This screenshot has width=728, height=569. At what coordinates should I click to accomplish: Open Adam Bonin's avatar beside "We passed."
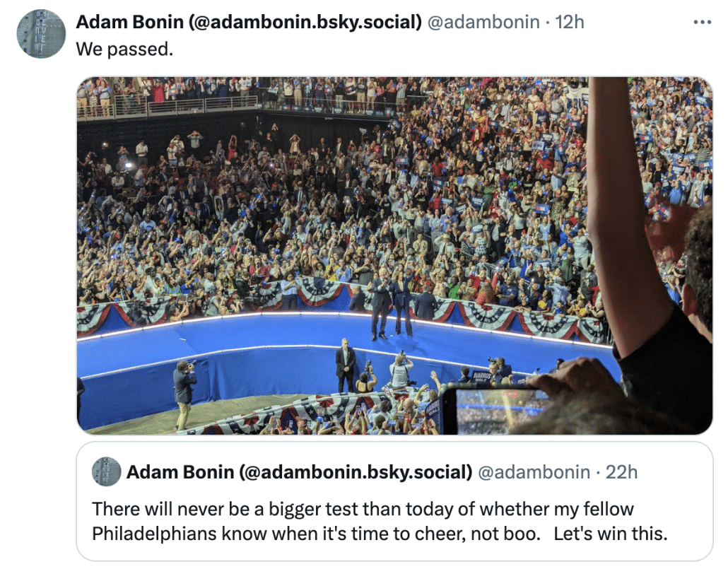(41, 33)
